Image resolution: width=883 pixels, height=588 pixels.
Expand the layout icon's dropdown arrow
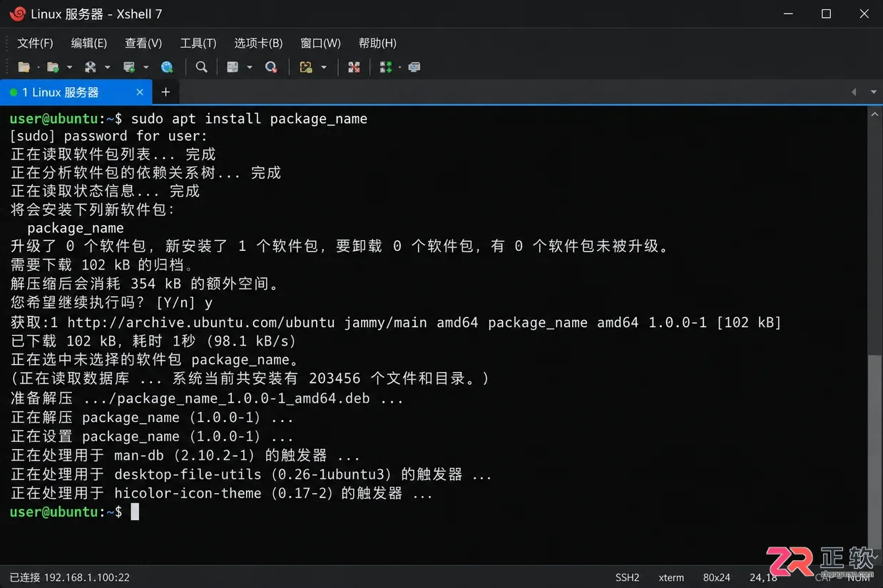click(250, 67)
